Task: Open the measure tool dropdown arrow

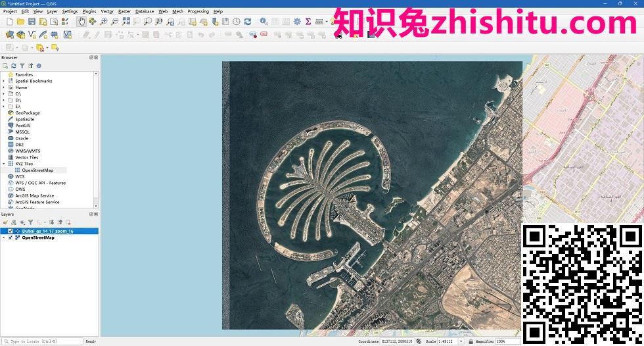Action: pos(327,21)
